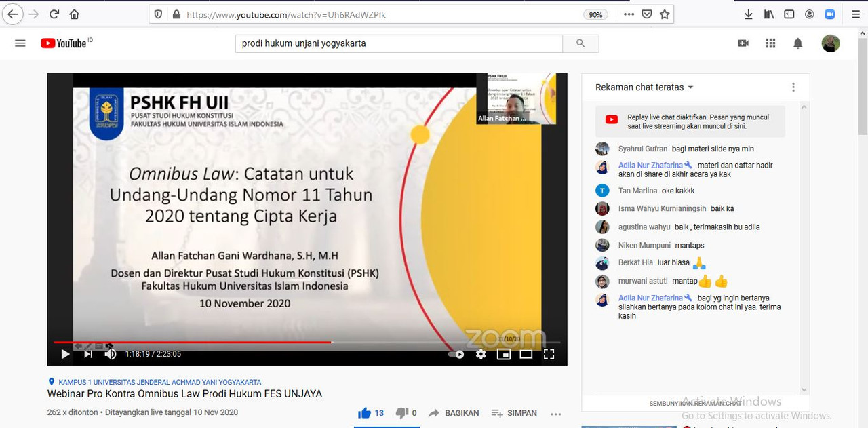Click the chat scrollbar up arrow
Viewport: 868px width, 428px height.
804,107
